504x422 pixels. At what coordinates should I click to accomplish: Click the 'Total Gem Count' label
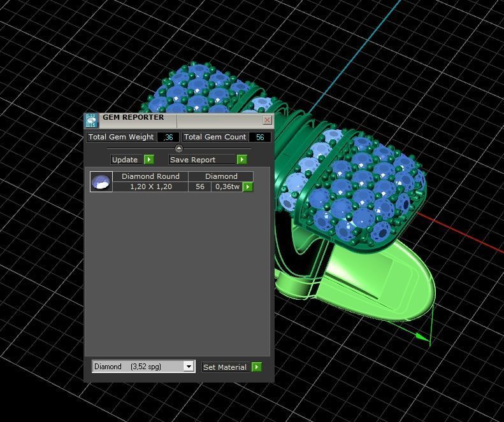pyautogui.click(x=215, y=137)
